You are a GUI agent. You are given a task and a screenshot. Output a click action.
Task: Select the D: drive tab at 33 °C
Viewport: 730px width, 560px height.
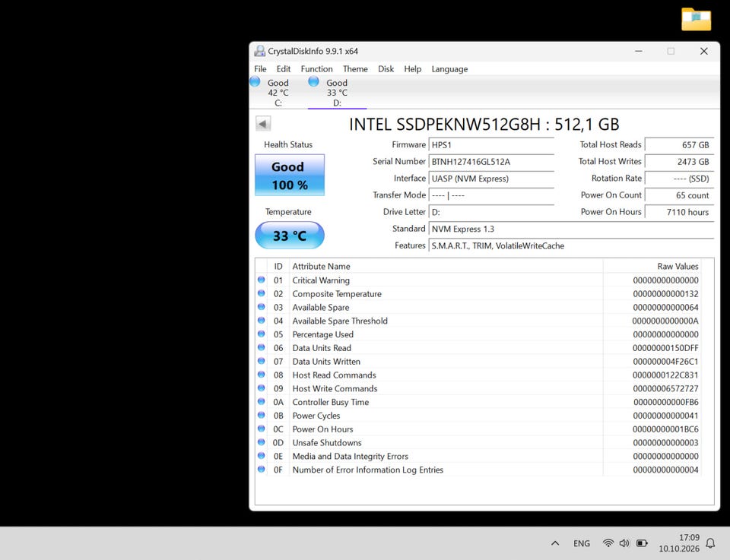pos(337,93)
